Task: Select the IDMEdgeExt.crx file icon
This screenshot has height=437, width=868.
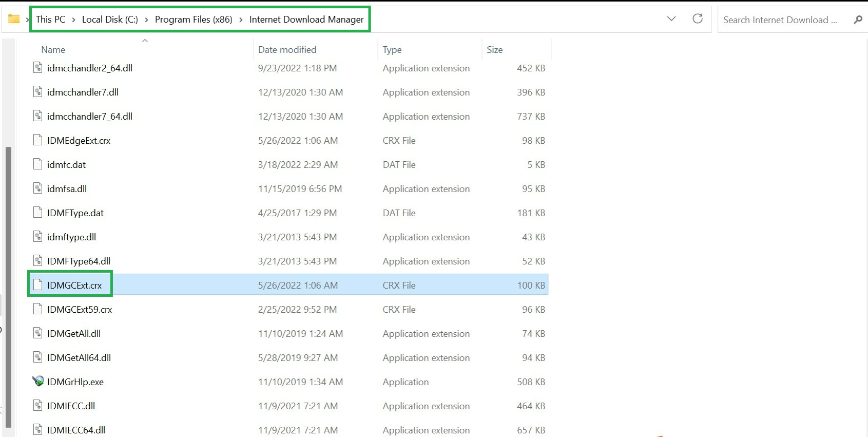Action: 37,140
